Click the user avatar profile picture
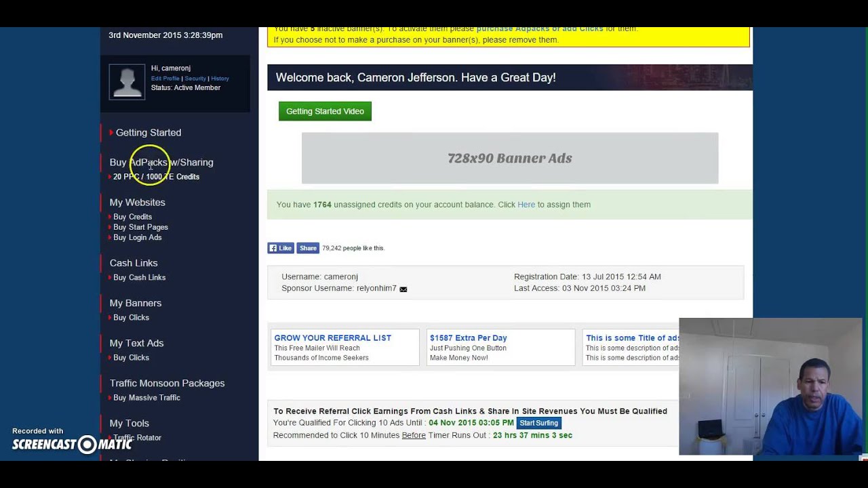The width and height of the screenshot is (868, 488). (127, 82)
